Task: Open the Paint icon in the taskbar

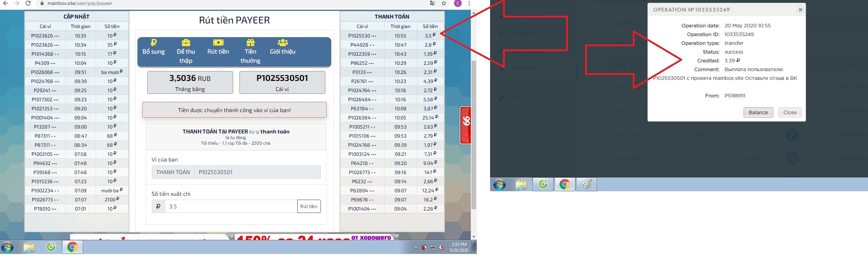Action: coord(586,184)
